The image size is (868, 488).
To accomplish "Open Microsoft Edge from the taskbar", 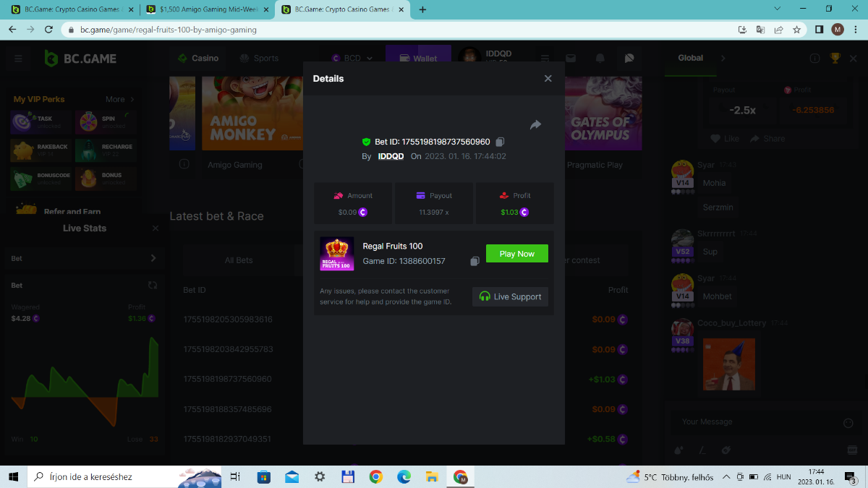I will coord(404,477).
